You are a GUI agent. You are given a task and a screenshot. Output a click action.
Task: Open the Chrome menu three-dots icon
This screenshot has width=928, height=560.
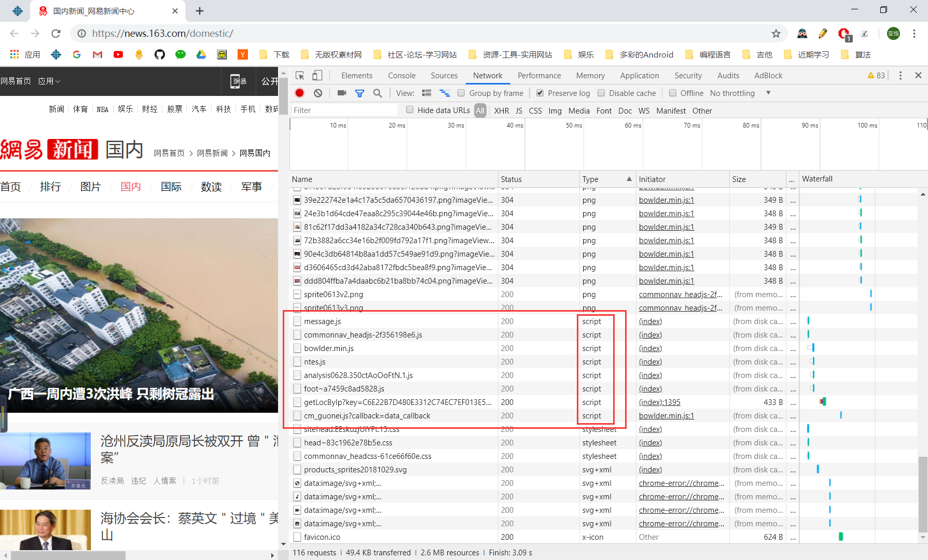point(915,34)
